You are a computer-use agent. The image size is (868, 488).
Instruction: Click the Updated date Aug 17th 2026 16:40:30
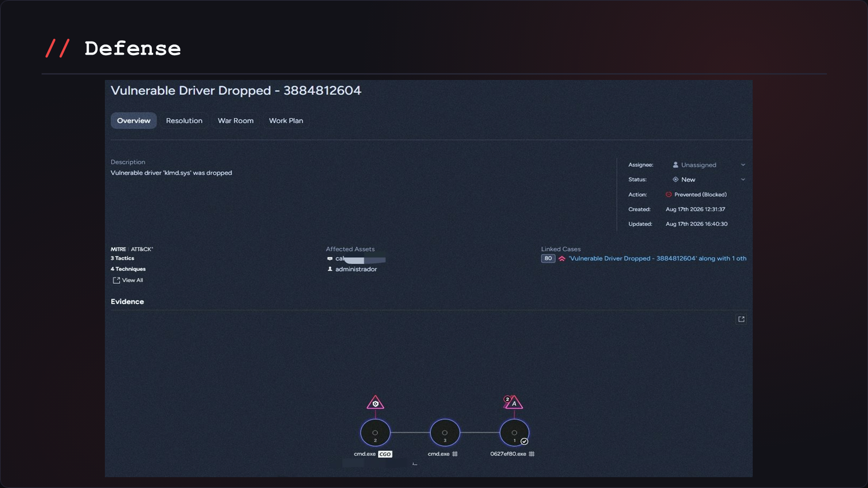point(697,224)
